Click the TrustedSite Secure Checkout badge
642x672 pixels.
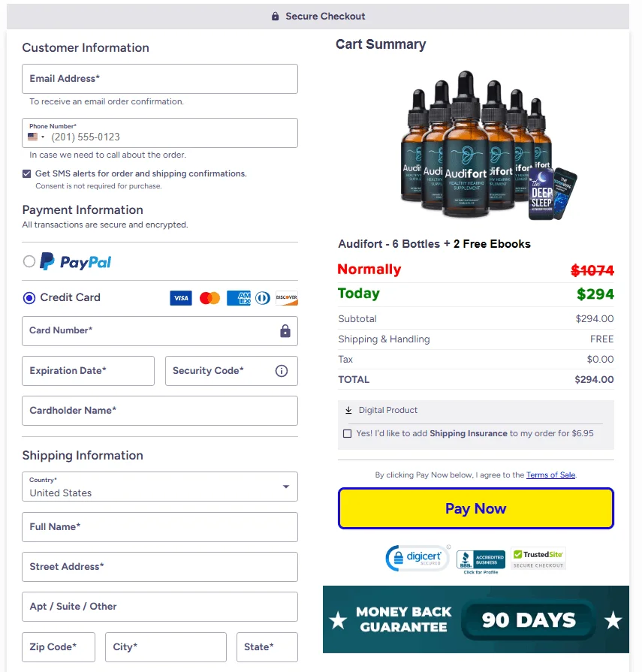pyautogui.click(x=538, y=557)
